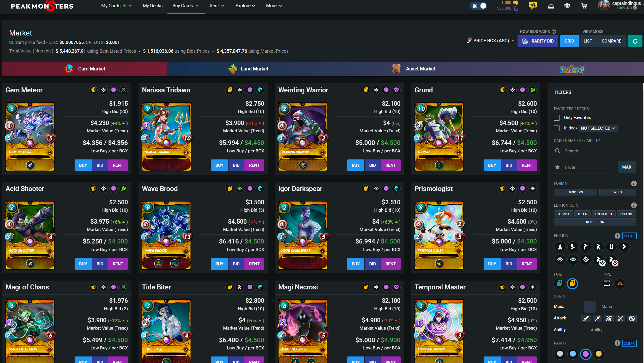The image size is (644, 363).
Task: Filter by ranged attack icon
Action: pos(609,318)
